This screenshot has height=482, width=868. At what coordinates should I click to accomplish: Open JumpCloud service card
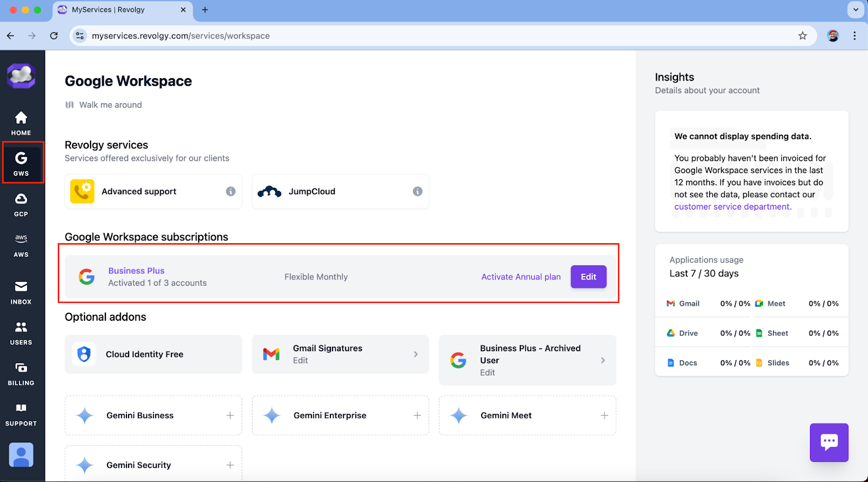[x=340, y=191]
